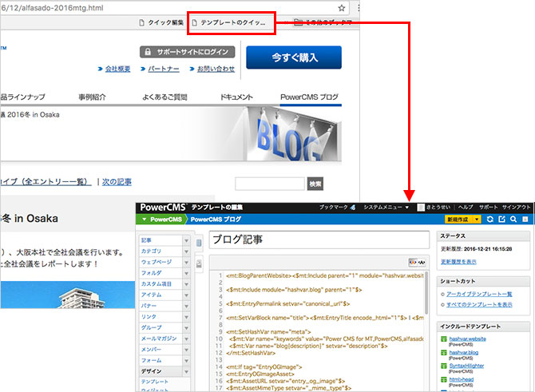The height and width of the screenshot is (392, 535).
Task: Click the view site external-link icon
Action: (x=501, y=219)
